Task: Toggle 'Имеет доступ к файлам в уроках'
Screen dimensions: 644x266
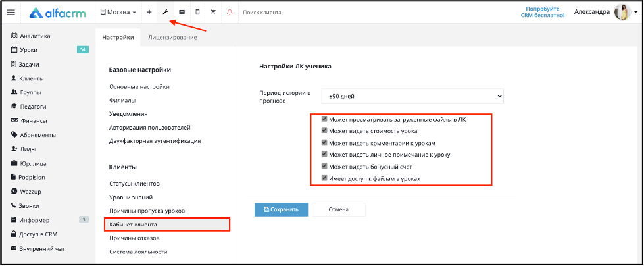Action: [x=324, y=178]
